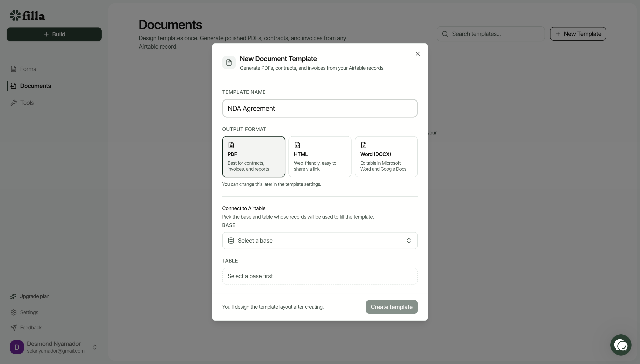Screen dimensions: 640x364
Task: Open the Select a base dropdown
Action: click(320, 241)
